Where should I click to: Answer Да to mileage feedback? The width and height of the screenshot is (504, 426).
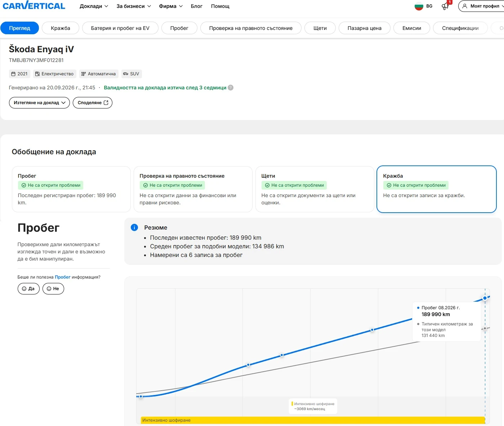tap(28, 289)
